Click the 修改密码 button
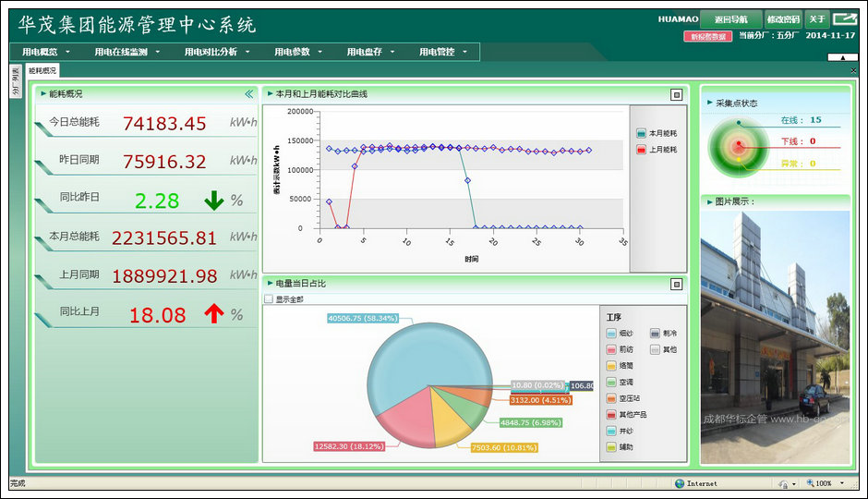868x499 pixels. click(x=783, y=19)
